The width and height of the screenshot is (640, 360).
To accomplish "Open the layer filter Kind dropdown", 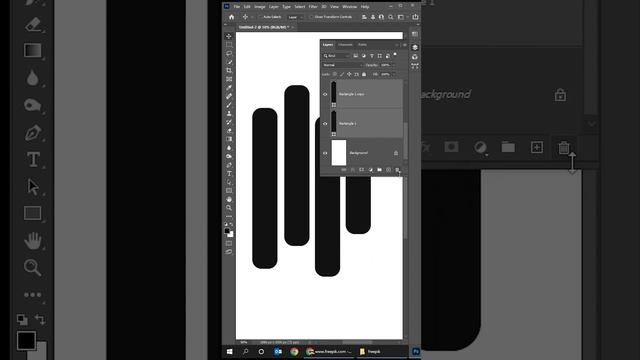I will coord(337,56).
